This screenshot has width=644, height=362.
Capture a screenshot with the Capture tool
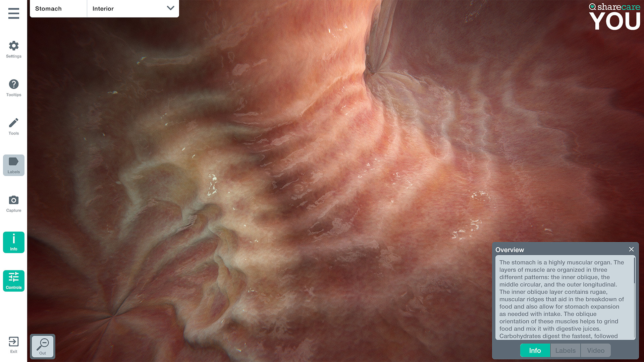(13, 203)
